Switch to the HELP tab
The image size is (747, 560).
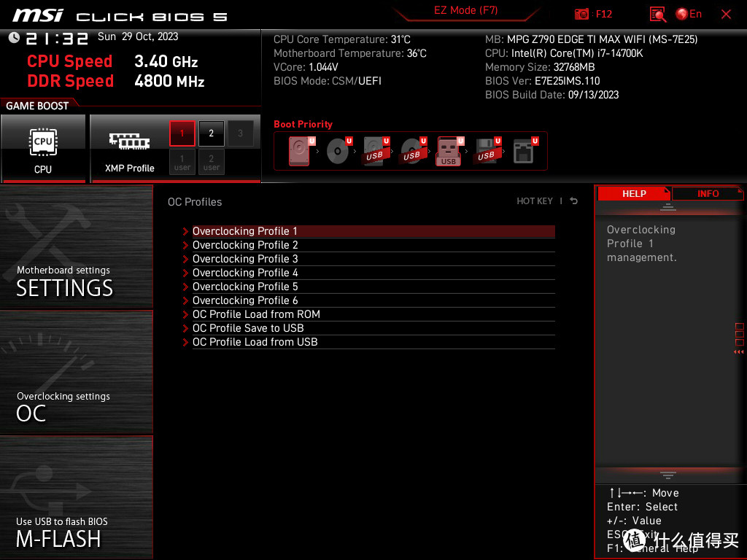coord(634,194)
